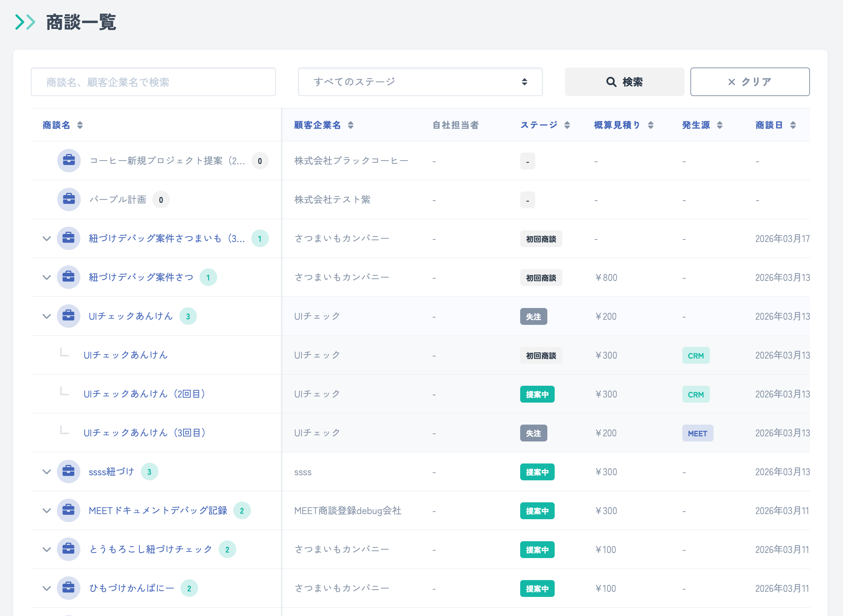Click count badge 0 on パープル計画

[x=161, y=199]
